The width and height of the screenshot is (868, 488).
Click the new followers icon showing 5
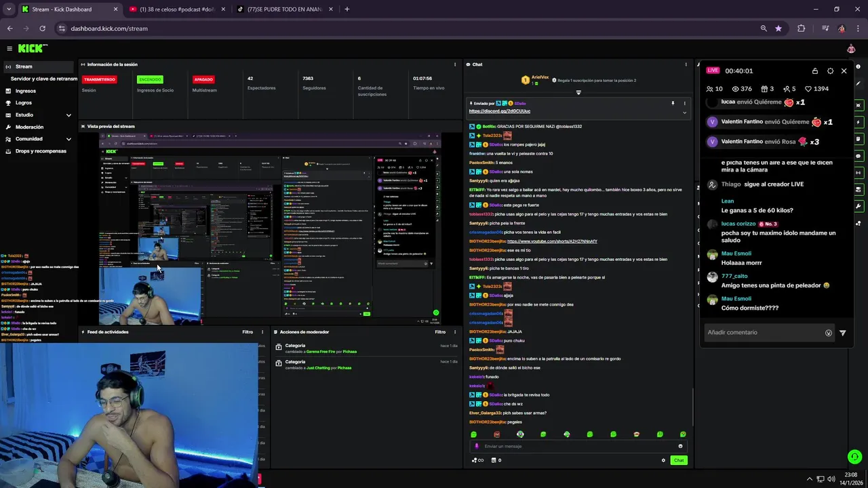pos(789,89)
